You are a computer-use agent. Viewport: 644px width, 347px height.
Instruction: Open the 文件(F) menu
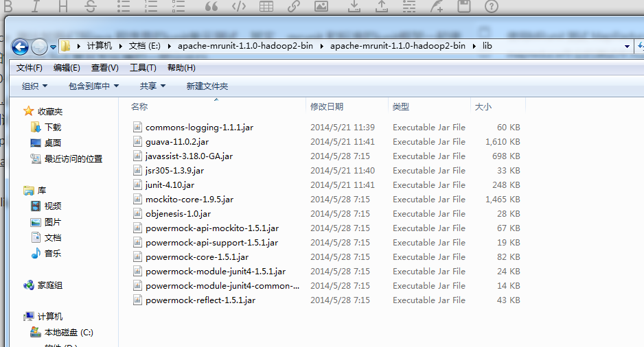(29, 68)
